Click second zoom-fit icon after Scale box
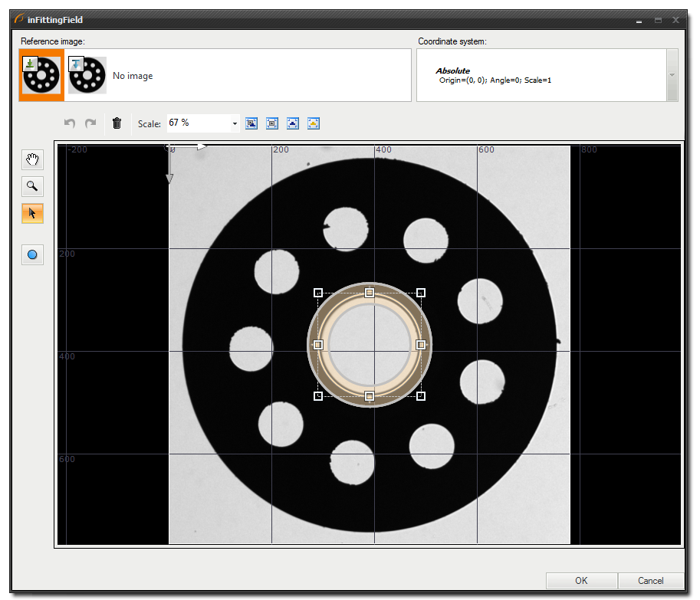The image size is (700, 600). (272, 123)
